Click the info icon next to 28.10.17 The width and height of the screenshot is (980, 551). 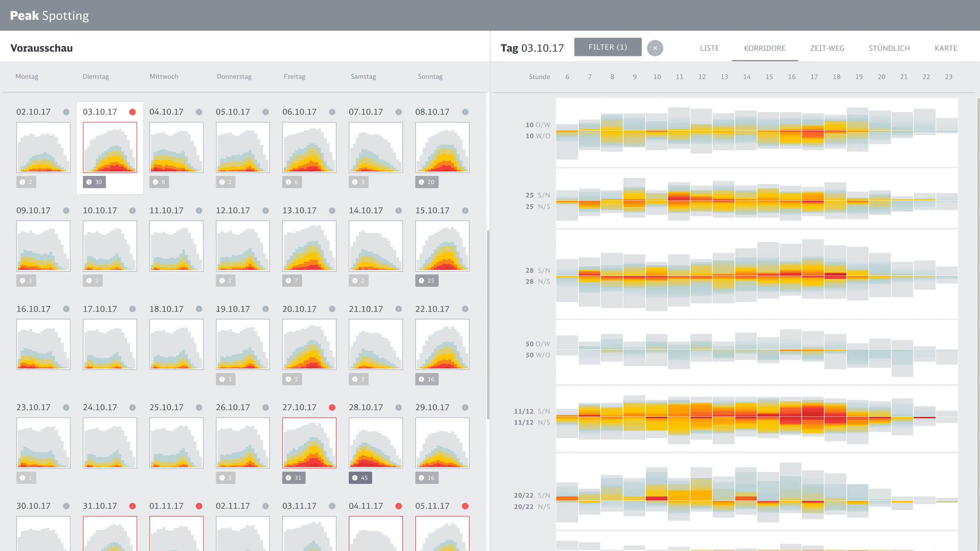click(399, 407)
